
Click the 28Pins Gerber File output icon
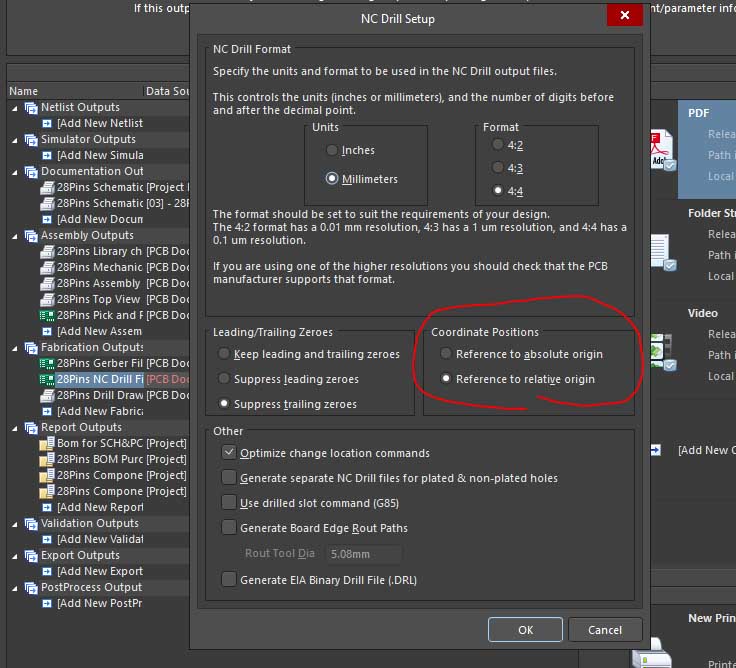coord(47,363)
